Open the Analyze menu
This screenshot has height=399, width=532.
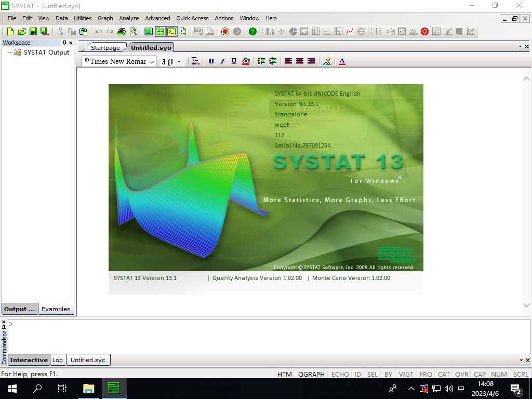[129, 18]
